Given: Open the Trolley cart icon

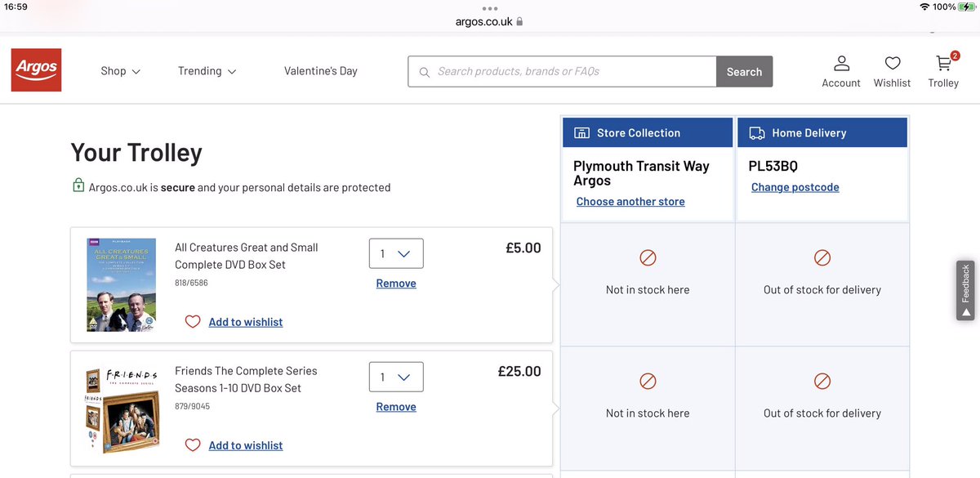Looking at the screenshot, I should coord(943,64).
